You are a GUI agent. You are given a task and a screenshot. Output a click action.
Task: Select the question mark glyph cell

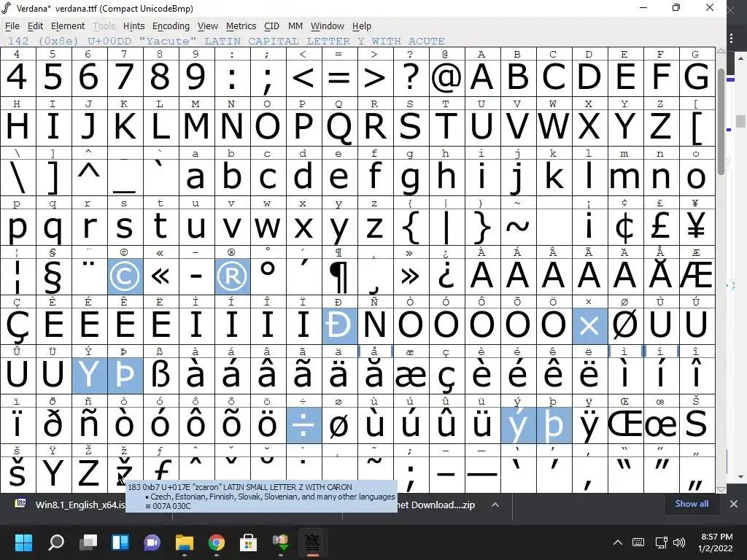pos(411,78)
